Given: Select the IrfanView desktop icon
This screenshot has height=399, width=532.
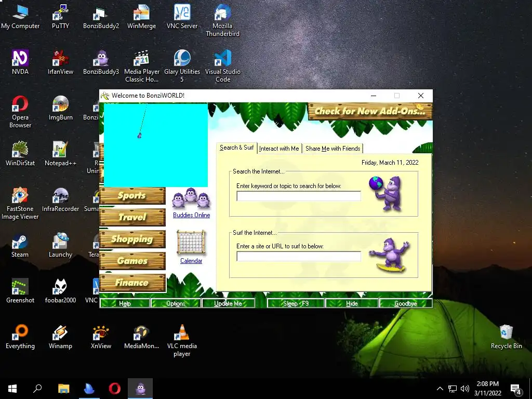Looking at the screenshot, I should click(60, 62).
